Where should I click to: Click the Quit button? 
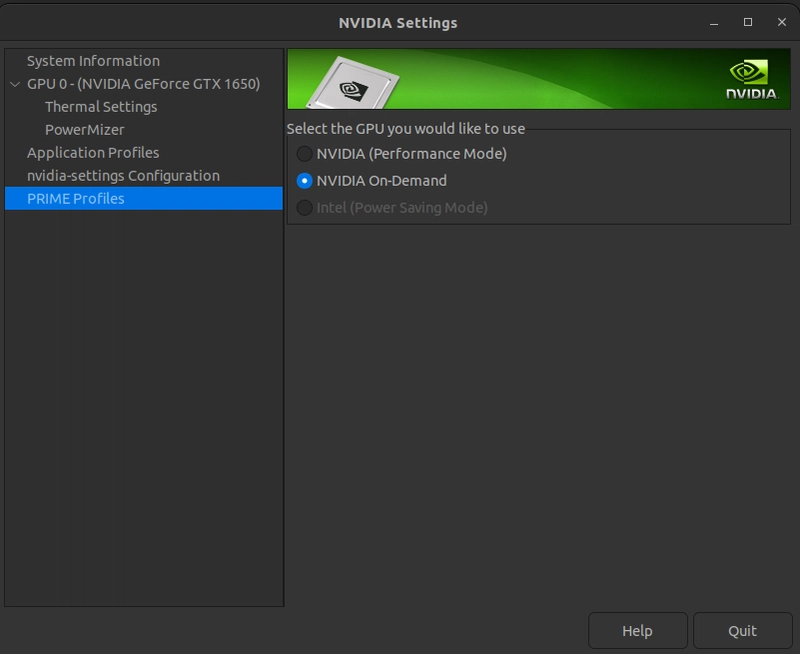click(x=742, y=631)
